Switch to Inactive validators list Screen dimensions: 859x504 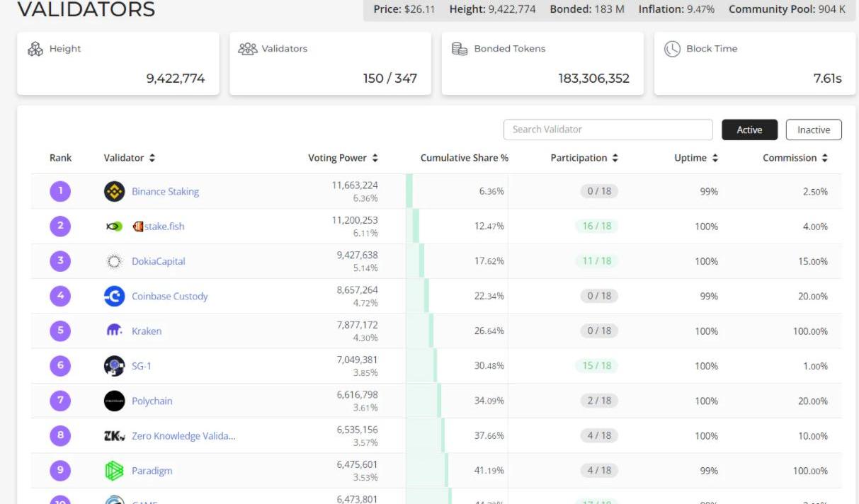[x=814, y=130]
